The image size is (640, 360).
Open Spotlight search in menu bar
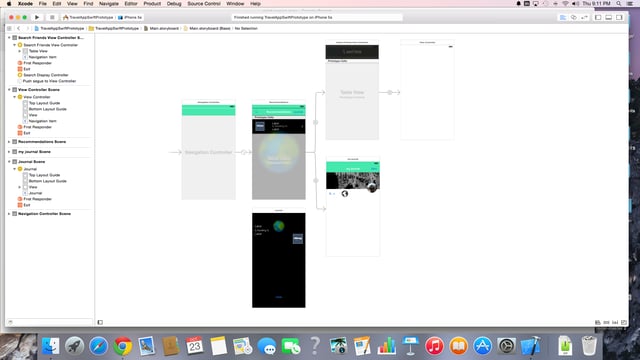619,4
